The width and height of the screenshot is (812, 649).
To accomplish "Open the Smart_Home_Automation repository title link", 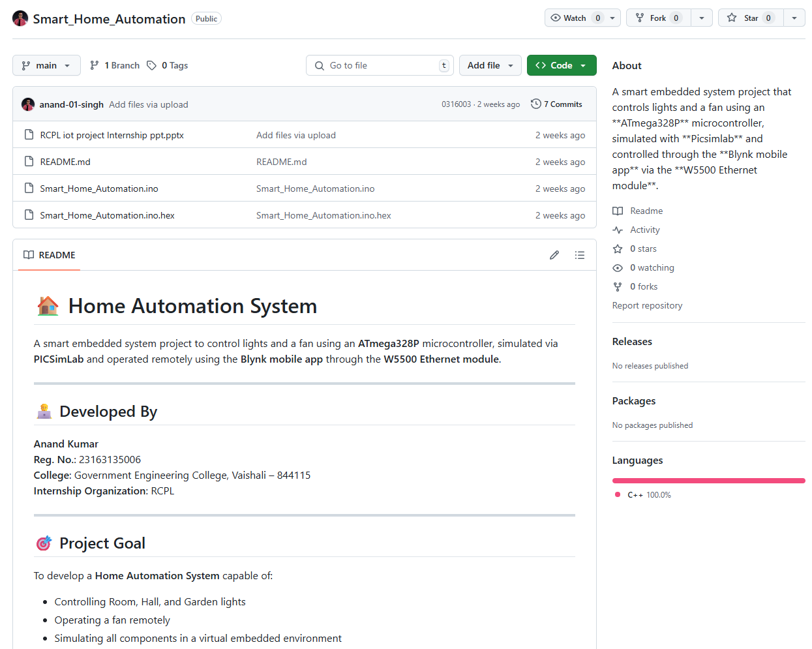I will (109, 19).
